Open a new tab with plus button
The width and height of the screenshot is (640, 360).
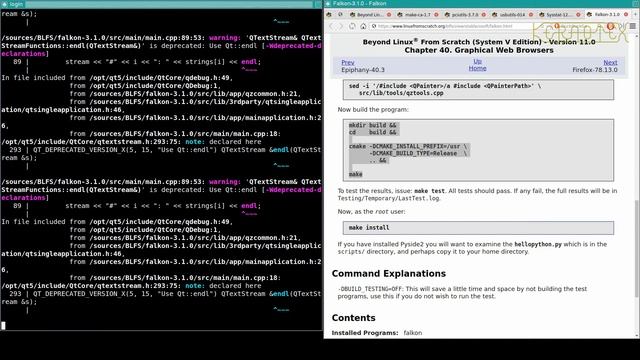click(636, 14)
